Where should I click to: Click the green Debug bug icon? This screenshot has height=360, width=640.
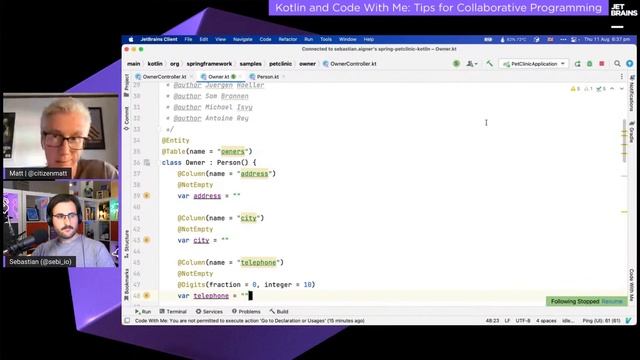coord(589,64)
